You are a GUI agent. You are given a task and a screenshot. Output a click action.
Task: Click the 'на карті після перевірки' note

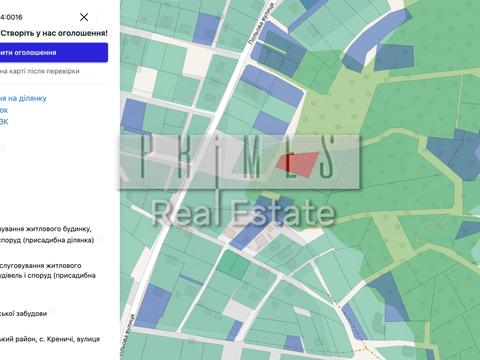pos(40,71)
